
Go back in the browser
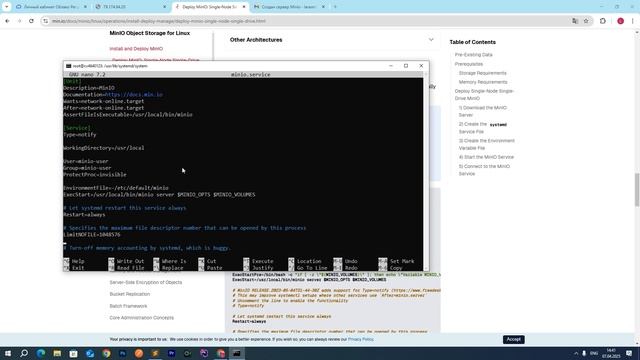click(7, 21)
